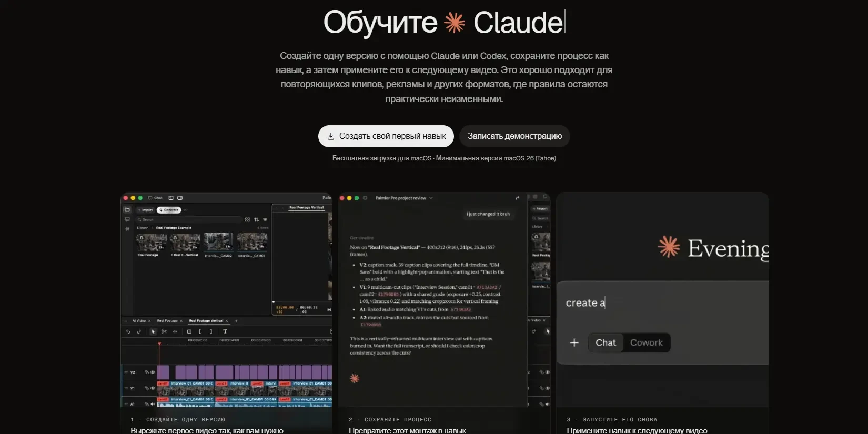Click the red playhead marker on the ruler
This screenshot has width=868, height=434.
tap(159, 344)
